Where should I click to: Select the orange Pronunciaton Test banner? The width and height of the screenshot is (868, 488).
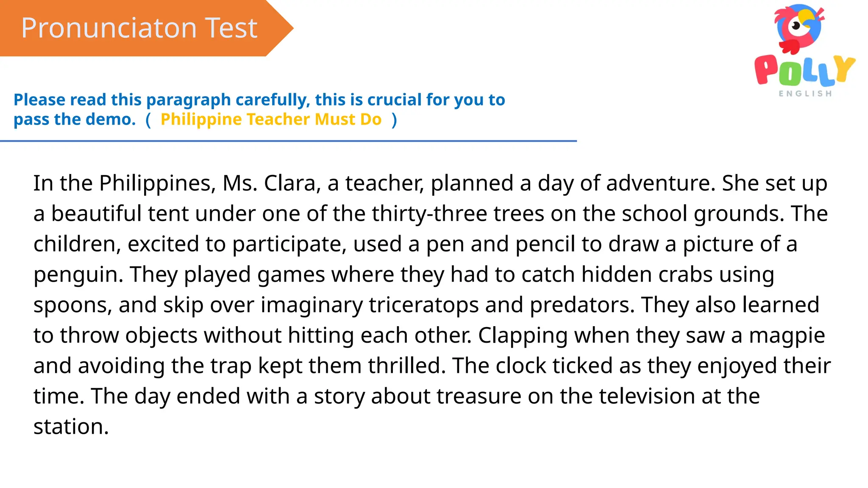147,28
